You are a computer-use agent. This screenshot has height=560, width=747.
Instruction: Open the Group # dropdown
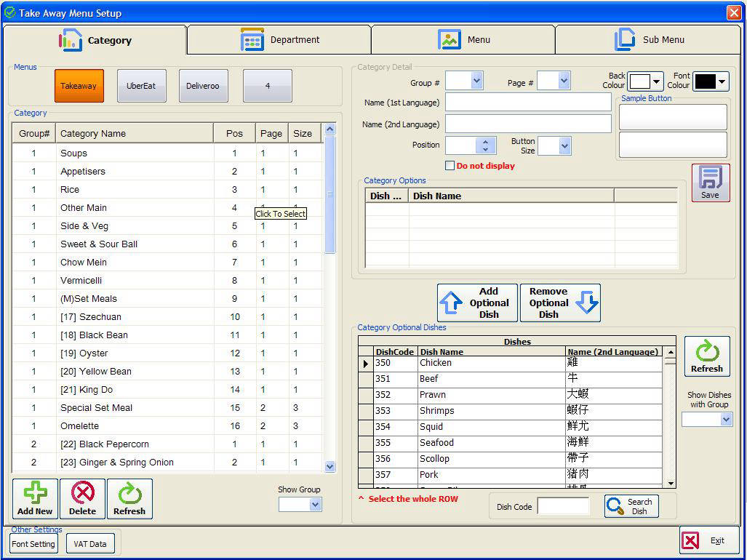(476, 81)
